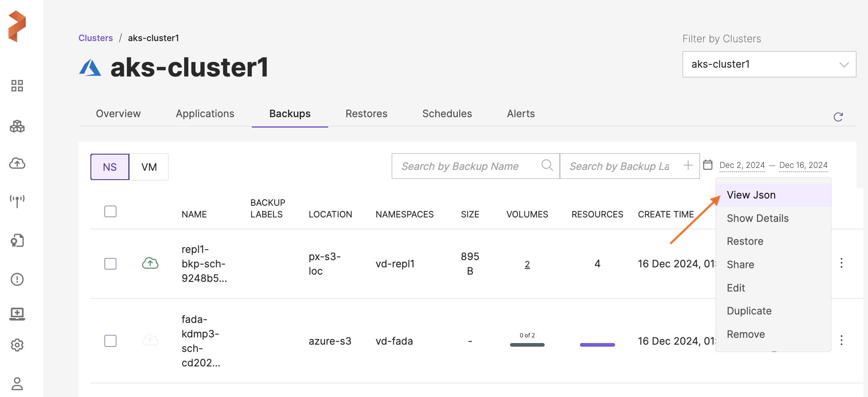This screenshot has width=868, height=397.
Task: Open the settings gear icon in sidebar
Action: 17,345
